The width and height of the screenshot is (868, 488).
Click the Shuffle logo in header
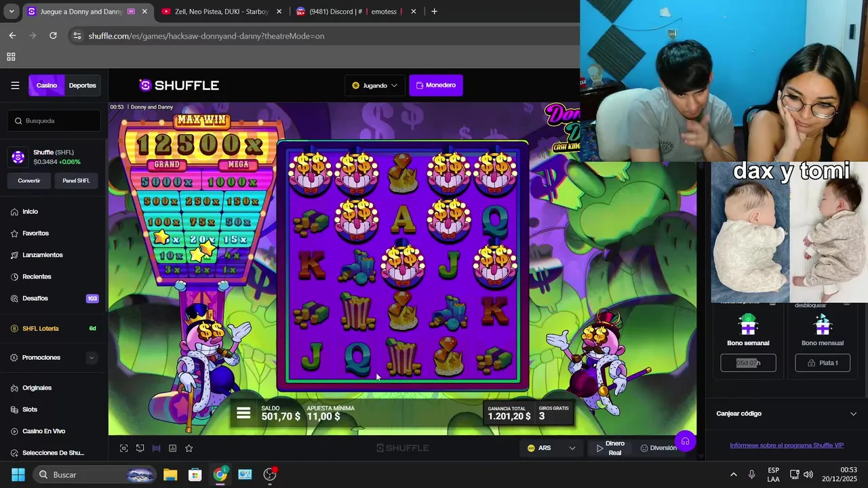[179, 85]
